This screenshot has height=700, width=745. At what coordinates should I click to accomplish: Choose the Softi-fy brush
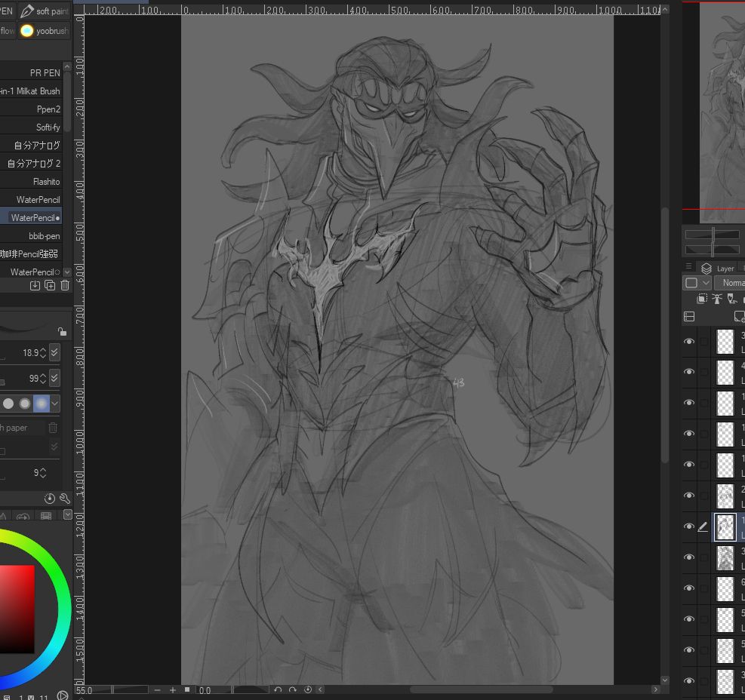click(31, 127)
